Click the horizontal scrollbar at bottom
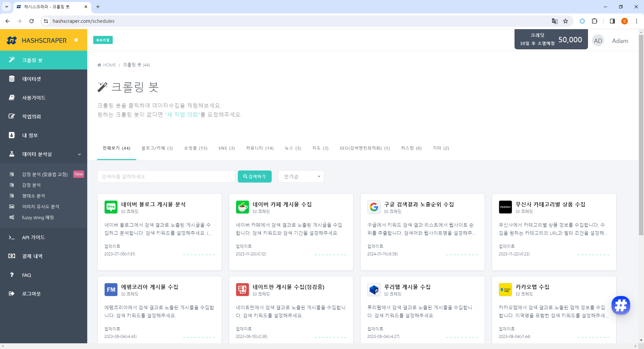The image size is (644, 349). 319,346
